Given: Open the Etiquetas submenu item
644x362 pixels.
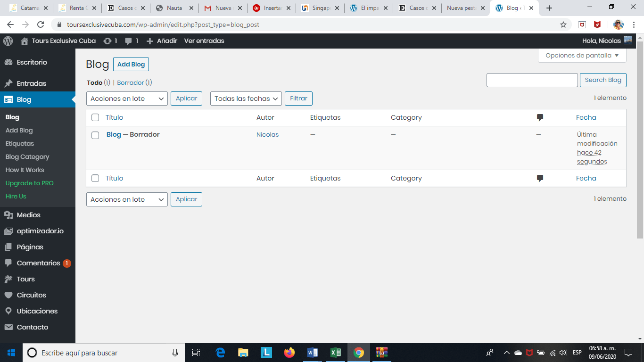Looking at the screenshot, I should [x=20, y=144].
